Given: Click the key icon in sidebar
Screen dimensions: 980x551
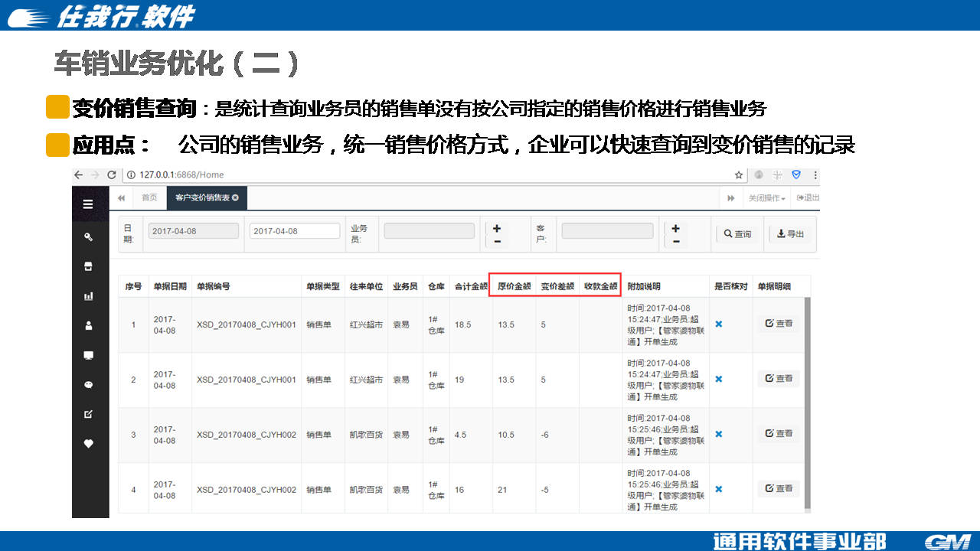Looking at the screenshot, I should (x=88, y=236).
